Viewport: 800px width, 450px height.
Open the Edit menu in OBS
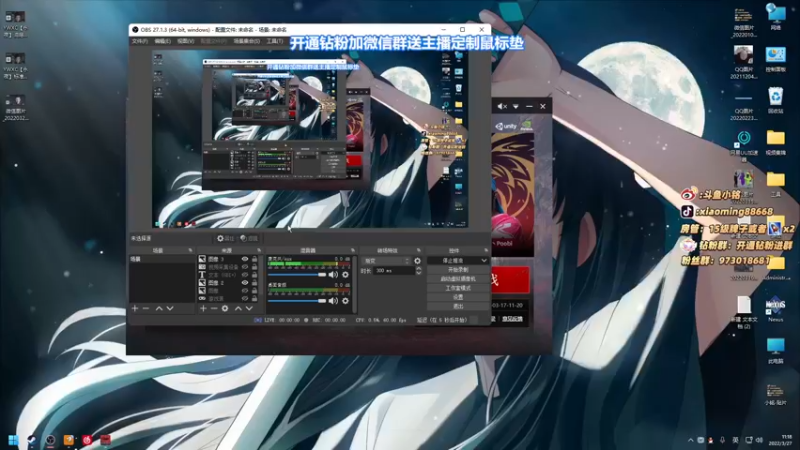click(162, 41)
